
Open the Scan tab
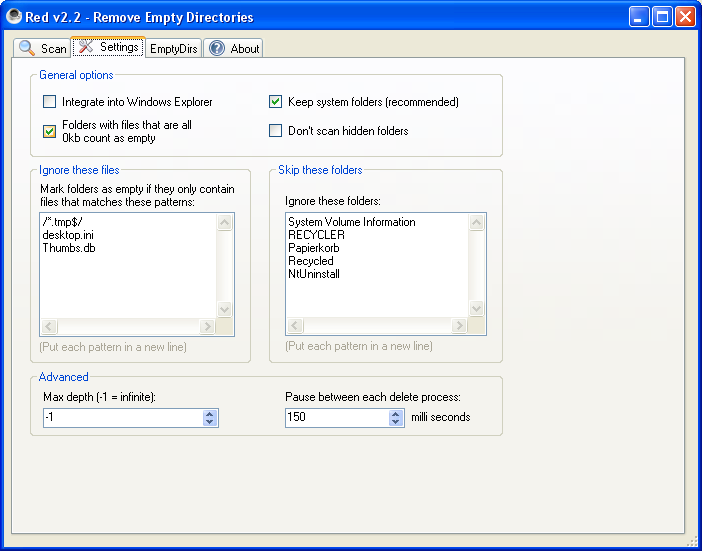pos(42,48)
